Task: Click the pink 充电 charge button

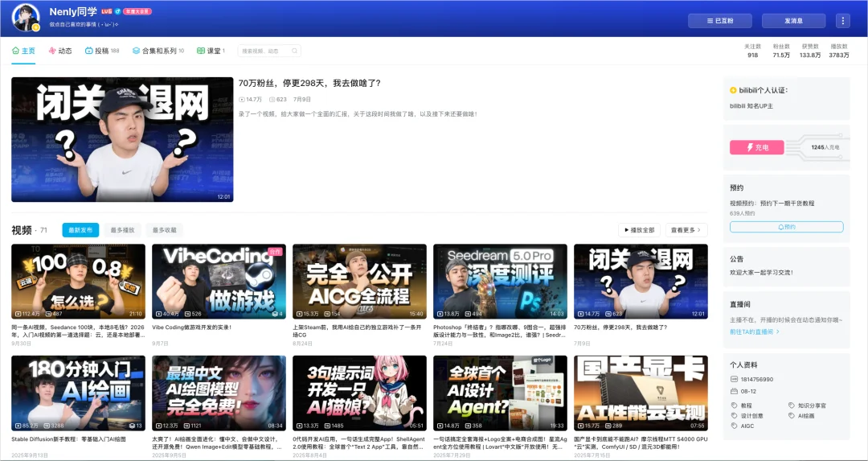Action: (x=757, y=147)
